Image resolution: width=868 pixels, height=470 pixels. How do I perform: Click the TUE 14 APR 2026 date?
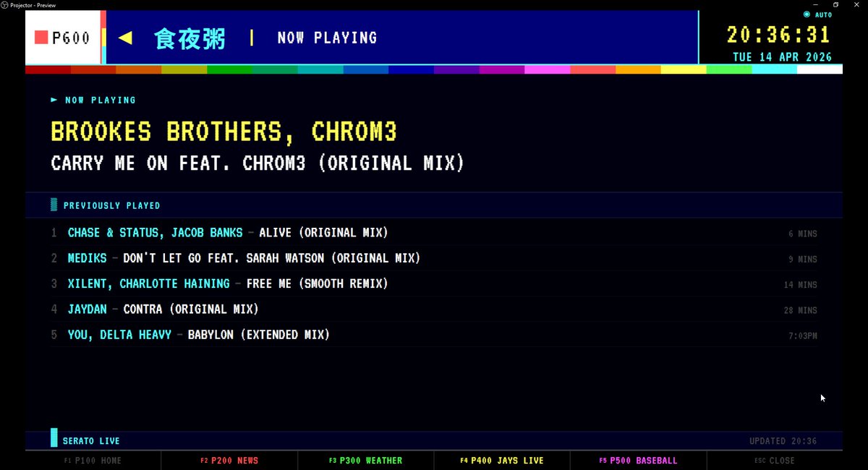782,57
